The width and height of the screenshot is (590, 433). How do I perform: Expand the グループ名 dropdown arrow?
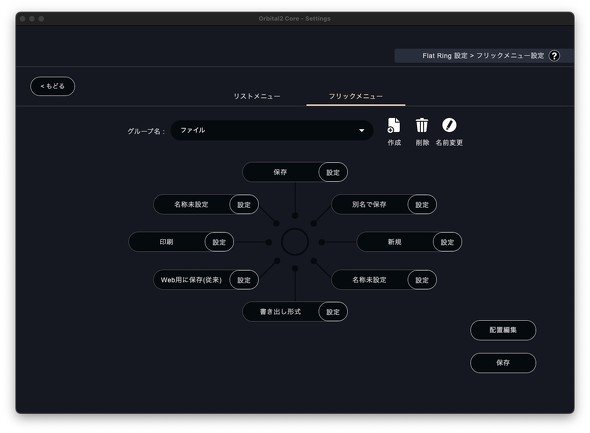pos(361,131)
